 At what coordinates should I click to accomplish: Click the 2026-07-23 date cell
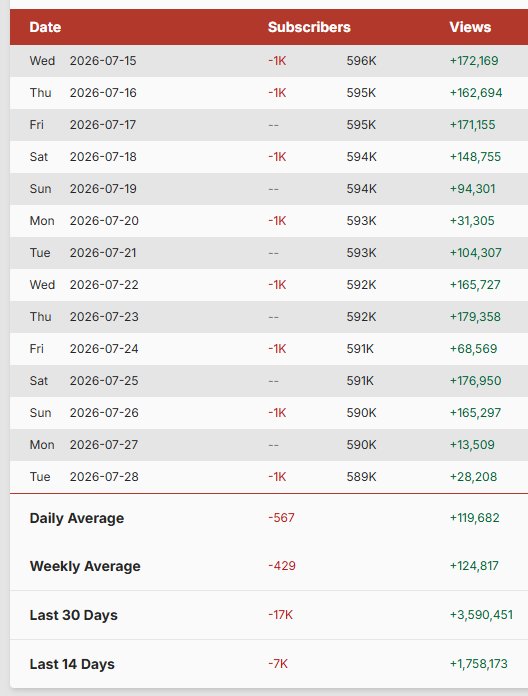104,316
